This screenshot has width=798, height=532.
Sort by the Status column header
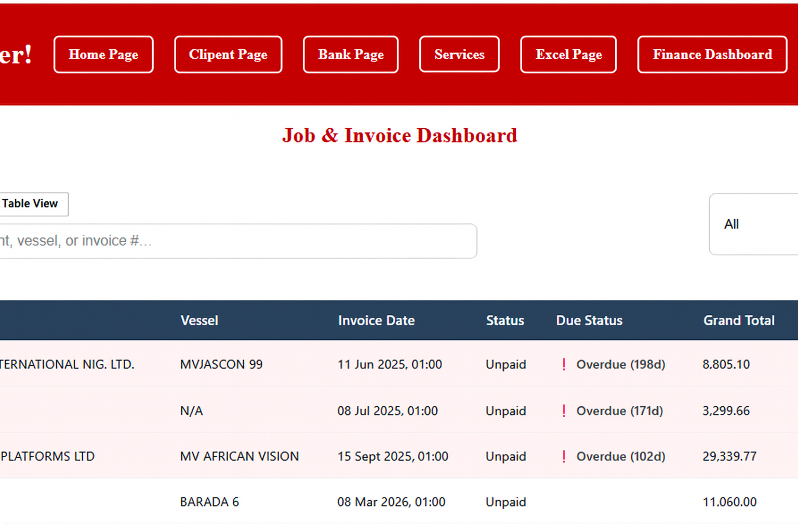tap(504, 321)
